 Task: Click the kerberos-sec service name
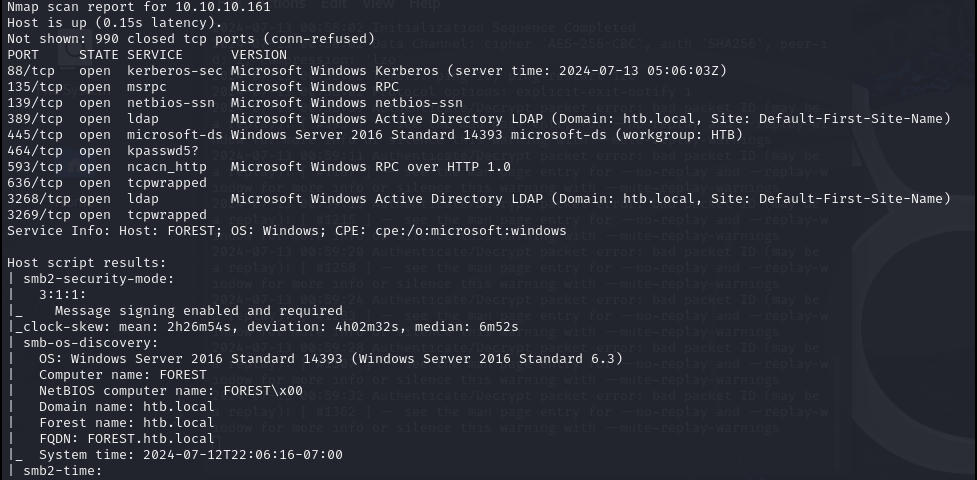[174, 70]
